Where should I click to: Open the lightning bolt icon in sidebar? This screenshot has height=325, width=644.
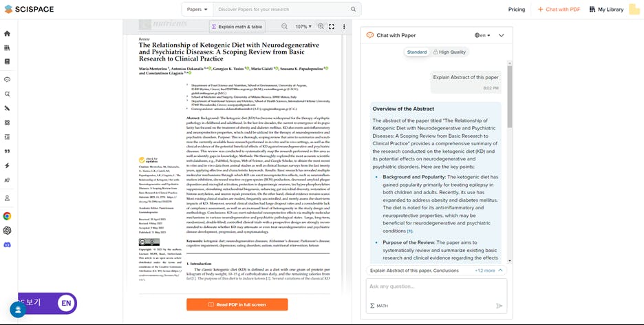(x=7, y=165)
